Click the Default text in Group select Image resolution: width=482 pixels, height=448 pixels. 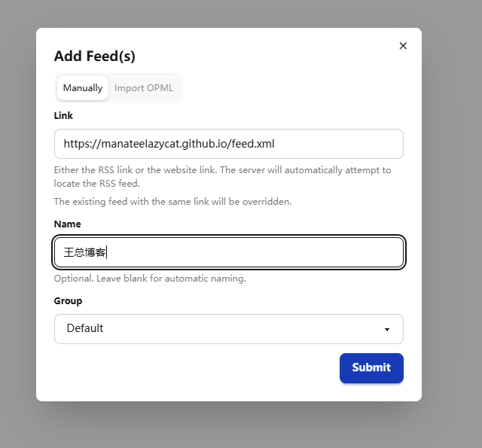pos(85,328)
